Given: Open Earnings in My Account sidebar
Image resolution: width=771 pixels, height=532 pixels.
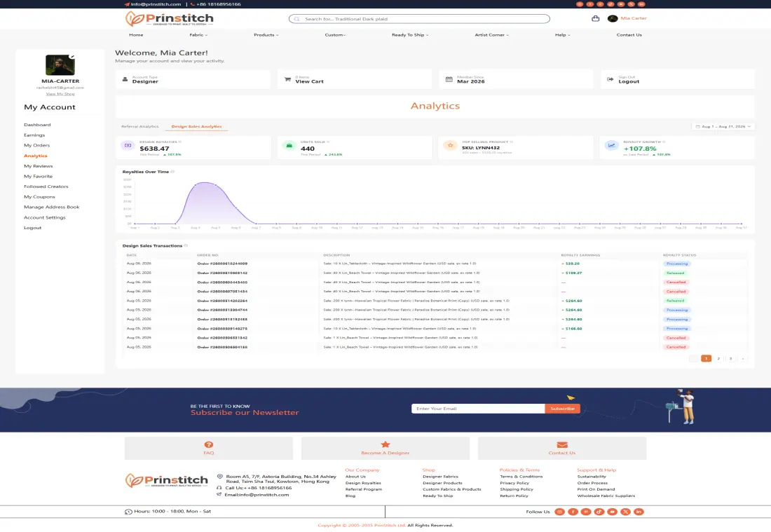Looking at the screenshot, I should (34, 135).
